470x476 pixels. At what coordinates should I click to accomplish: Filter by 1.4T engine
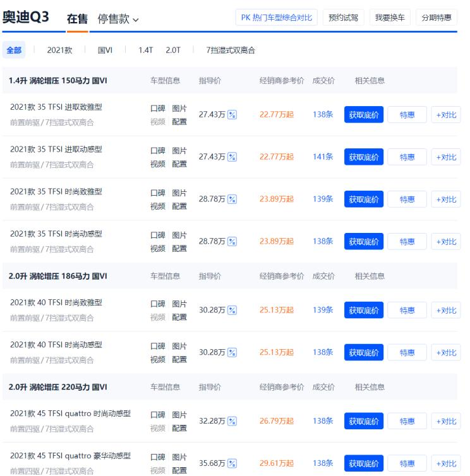click(x=145, y=50)
